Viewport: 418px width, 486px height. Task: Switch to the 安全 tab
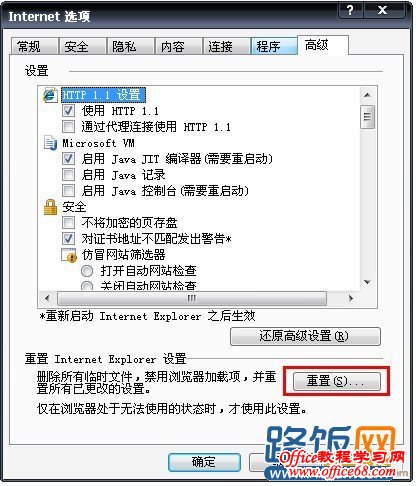[x=82, y=46]
